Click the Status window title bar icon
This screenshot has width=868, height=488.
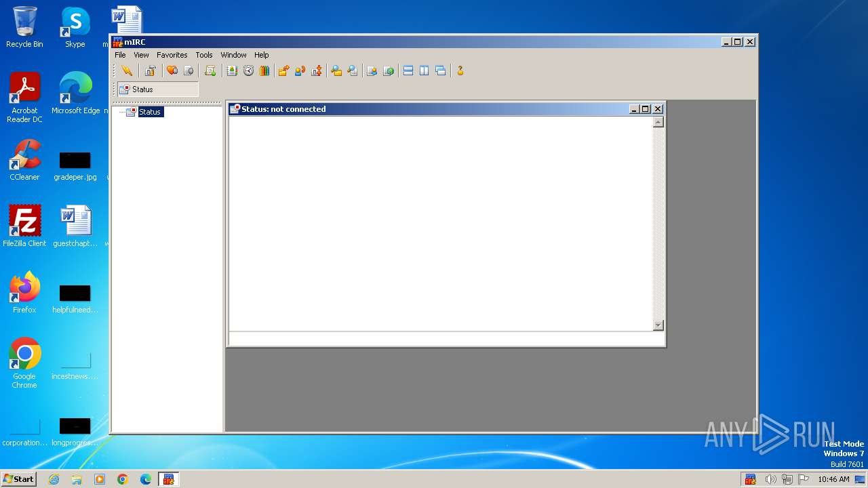[235, 108]
